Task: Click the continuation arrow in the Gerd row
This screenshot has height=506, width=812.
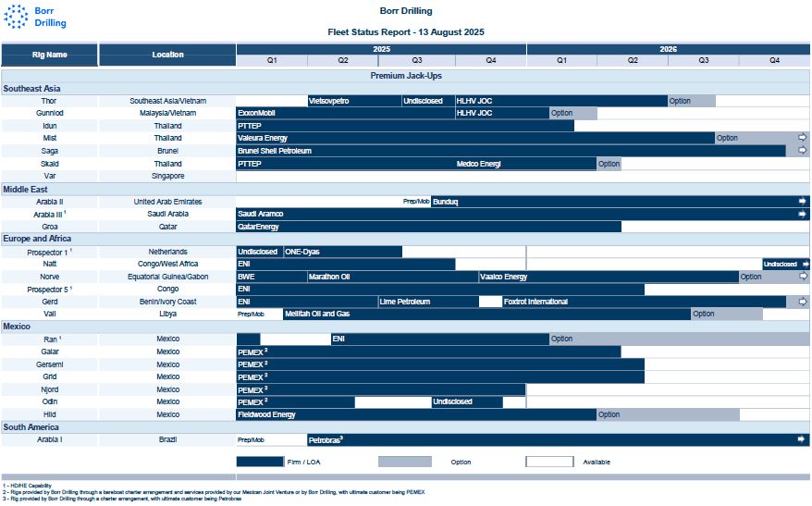Action: (x=802, y=302)
